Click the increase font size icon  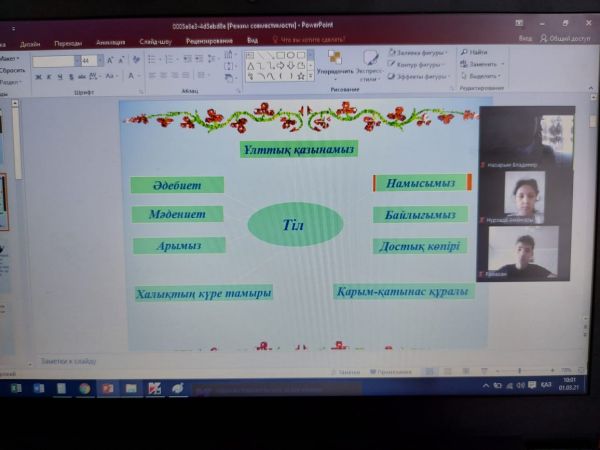[x=106, y=61]
